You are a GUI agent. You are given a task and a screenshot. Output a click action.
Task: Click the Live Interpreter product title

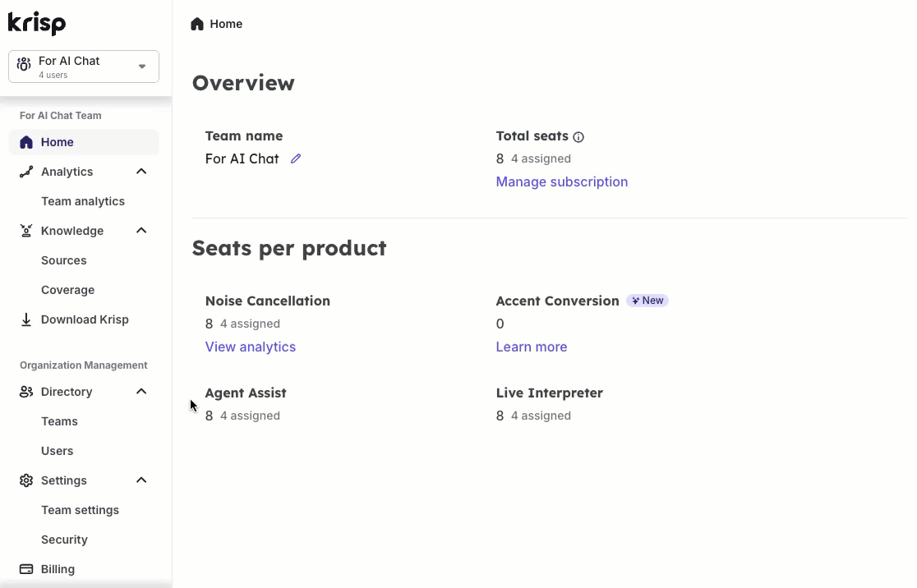point(549,393)
